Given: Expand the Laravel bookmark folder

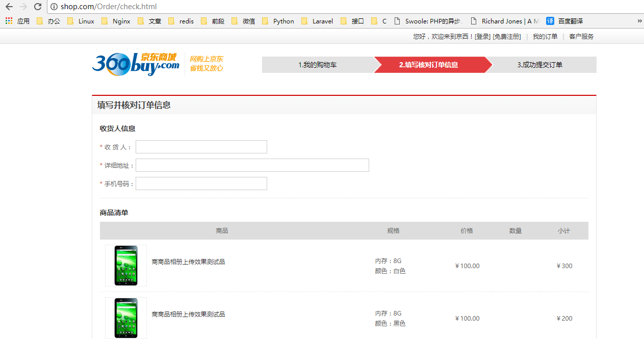Looking at the screenshot, I should pyautogui.click(x=317, y=21).
